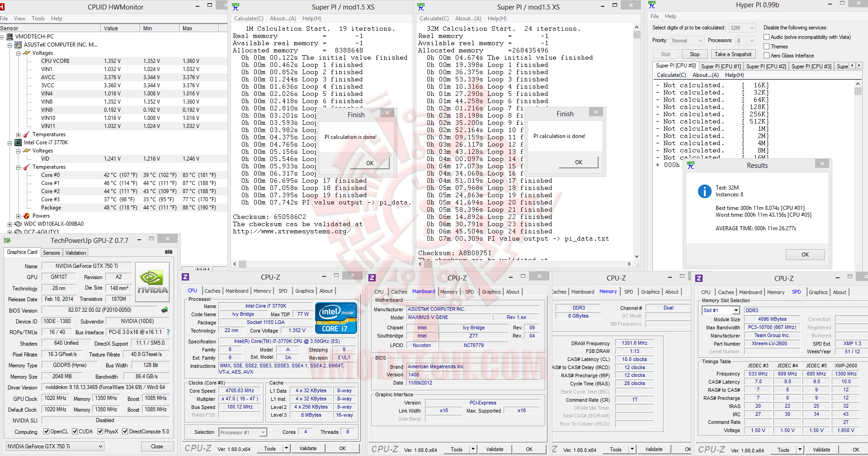The image size is (868, 456).
Task: Click the NVIDIA logo in GPU-Z
Action: point(153,282)
